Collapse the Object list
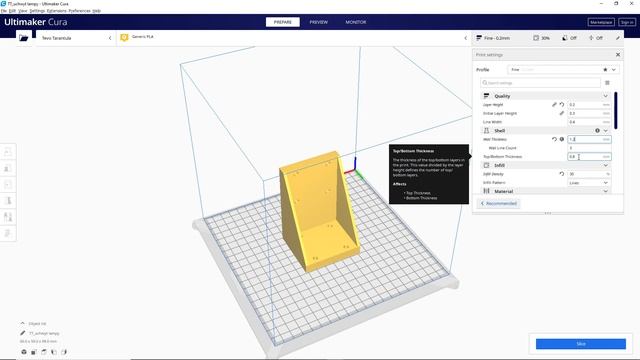 click(x=22, y=323)
